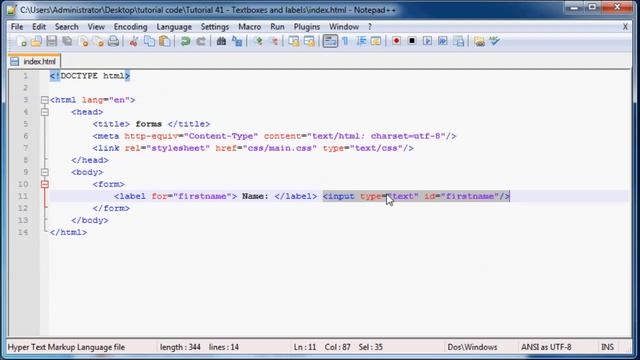Print the document using the printer icon
The width and height of the screenshot is (640, 360).
click(113, 41)
